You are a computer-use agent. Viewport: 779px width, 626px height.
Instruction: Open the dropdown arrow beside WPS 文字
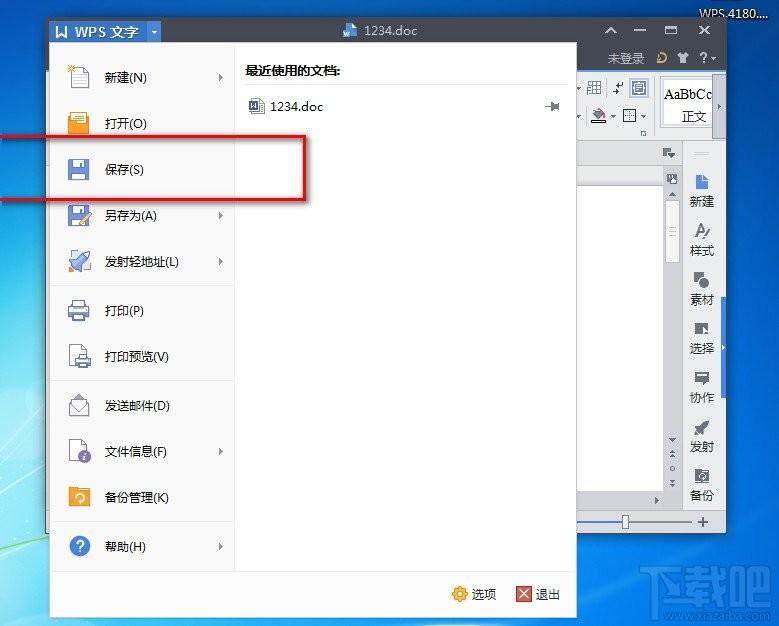click(x=155, y=32)
